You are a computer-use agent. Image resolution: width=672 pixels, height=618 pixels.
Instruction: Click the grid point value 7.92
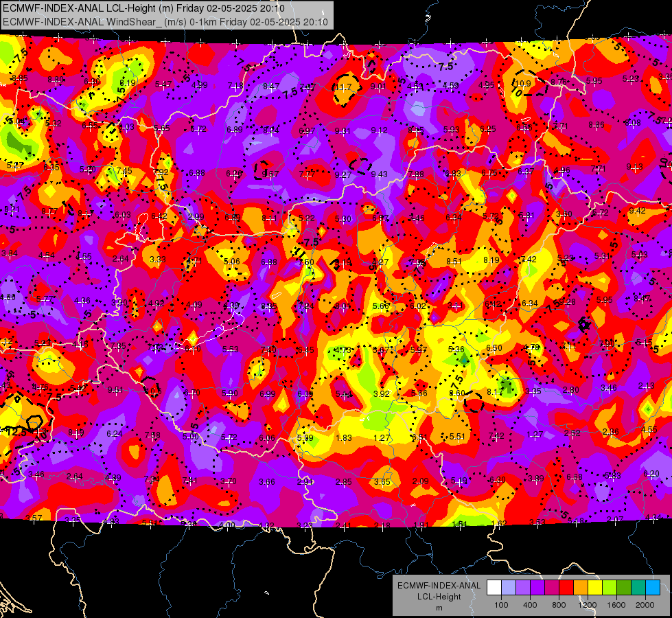click(161, 172)
